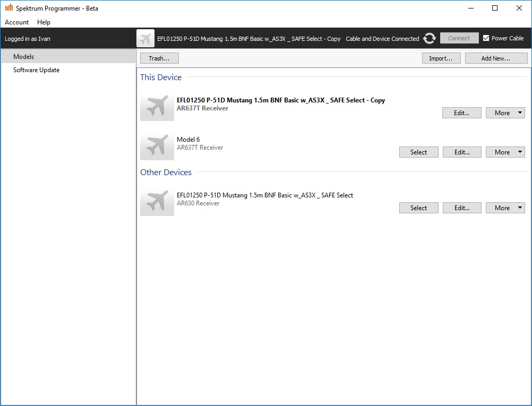Toggle the Power Cable checkbox

486,38
